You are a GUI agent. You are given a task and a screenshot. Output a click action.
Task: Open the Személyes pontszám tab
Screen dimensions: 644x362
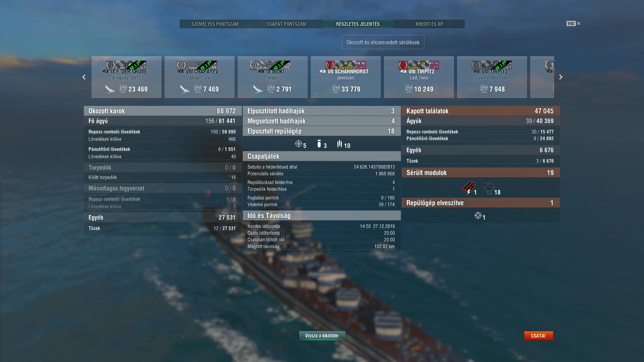[215, 24]
